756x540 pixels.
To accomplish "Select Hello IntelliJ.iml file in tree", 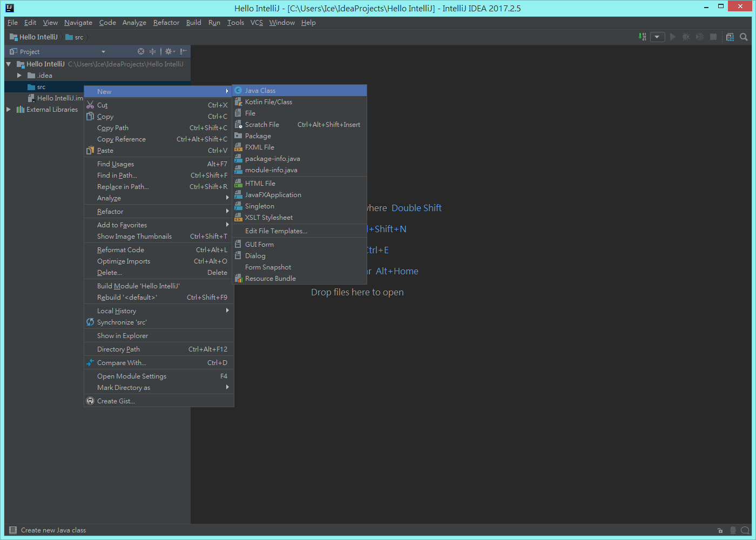I will tap(56, 98).
